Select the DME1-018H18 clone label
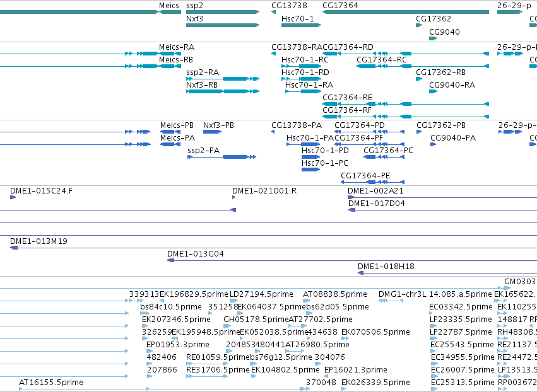 pos(386,267)
